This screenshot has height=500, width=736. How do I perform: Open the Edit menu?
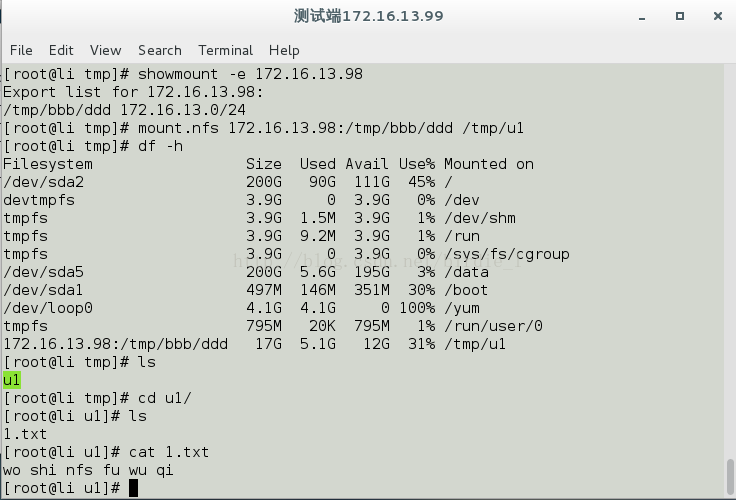pos(61,50)
